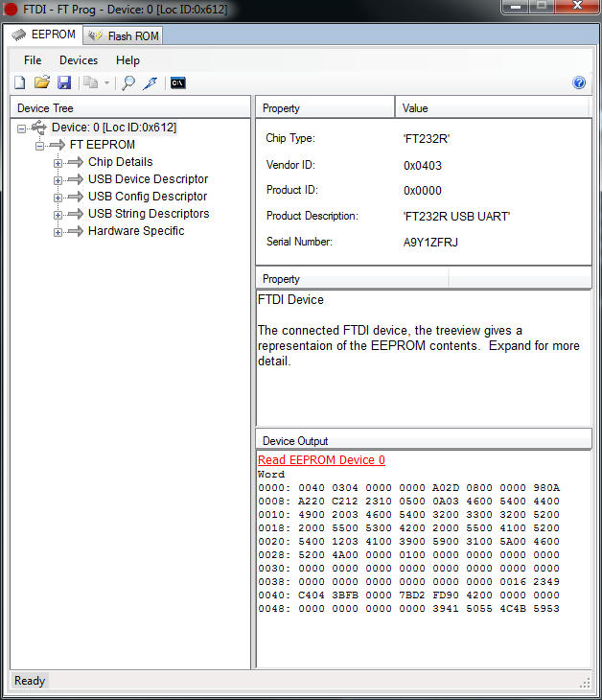The image size is (602, 700).
Task: Click hex row starting 0000: in output
Action: pos(408,488)
